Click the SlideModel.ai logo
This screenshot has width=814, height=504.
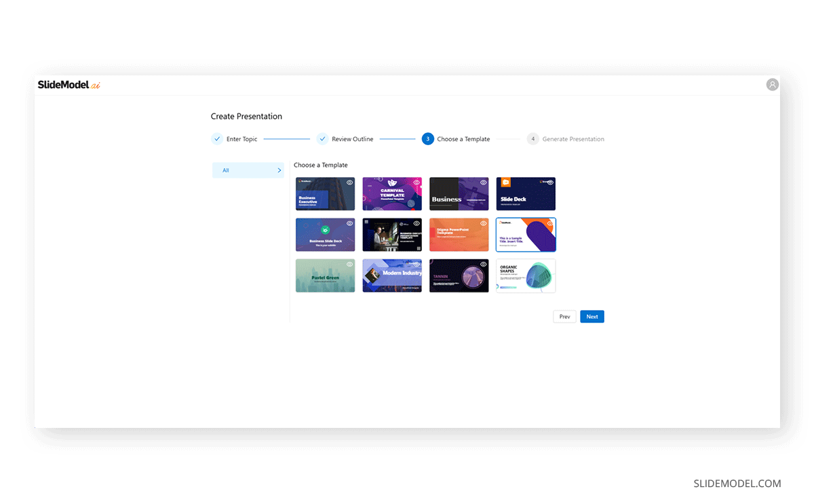coord(69,85)
